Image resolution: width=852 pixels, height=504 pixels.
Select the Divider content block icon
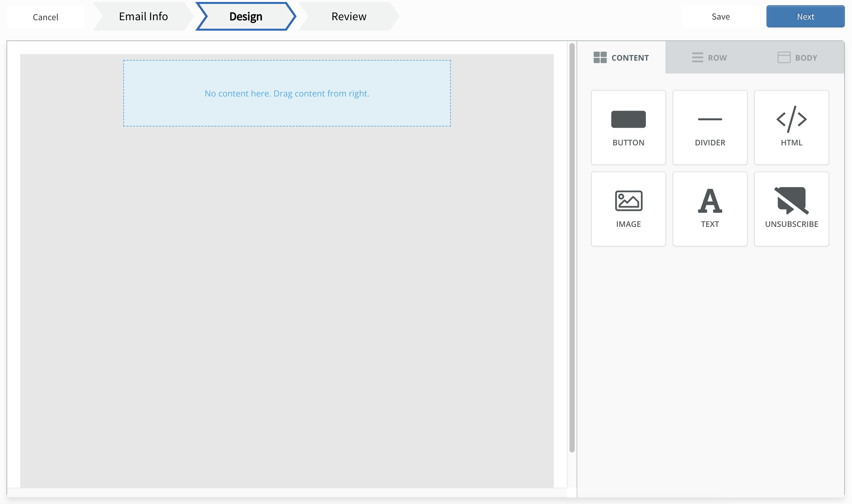(x=710, y=120)
